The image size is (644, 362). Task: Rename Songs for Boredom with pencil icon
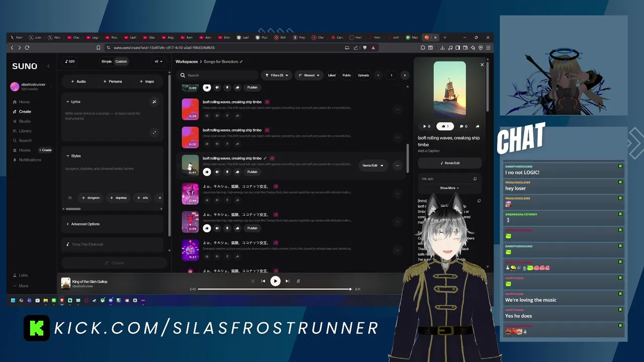(241, 62)
